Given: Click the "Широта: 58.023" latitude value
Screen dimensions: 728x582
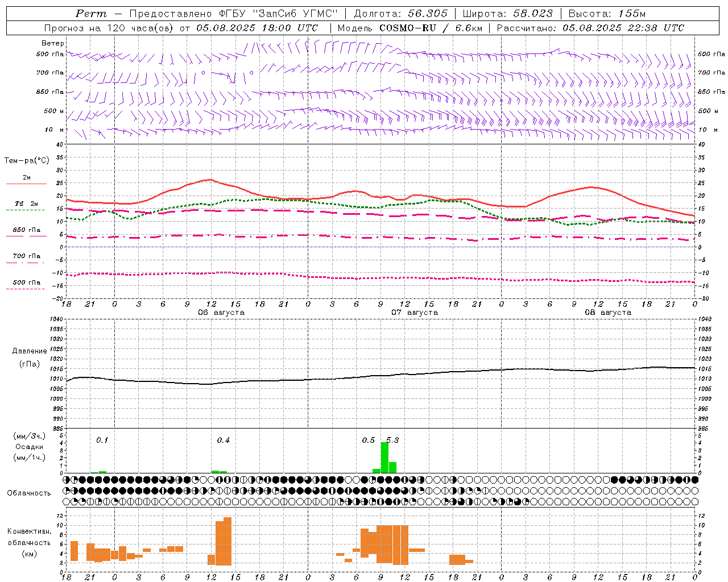Looking at the screenshot, I should click(507, 14).
